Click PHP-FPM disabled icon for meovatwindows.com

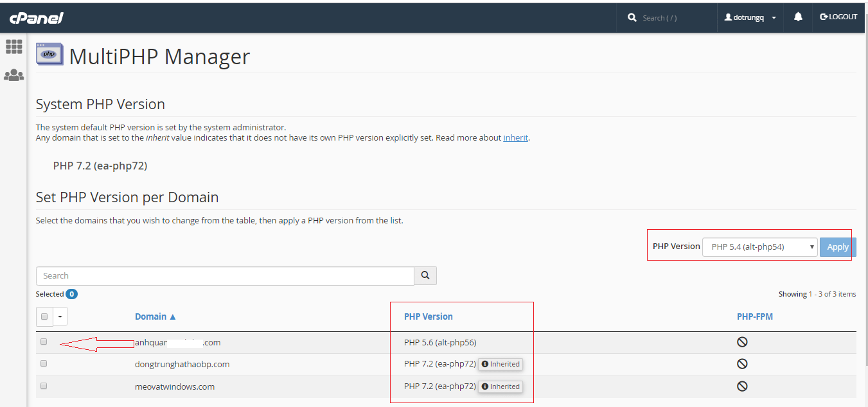742,386
